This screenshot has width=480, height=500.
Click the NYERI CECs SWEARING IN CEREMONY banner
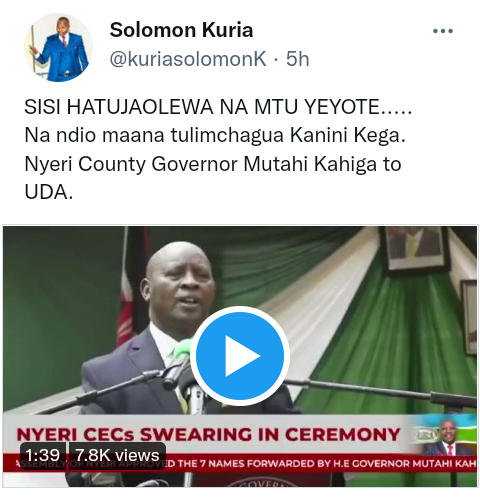(x=208, y=434)
